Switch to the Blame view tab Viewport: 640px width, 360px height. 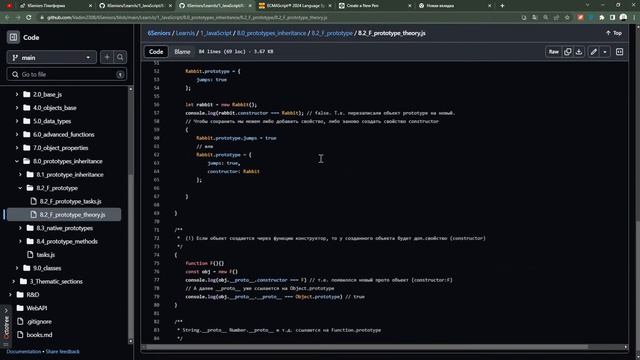tap(182, 52)
